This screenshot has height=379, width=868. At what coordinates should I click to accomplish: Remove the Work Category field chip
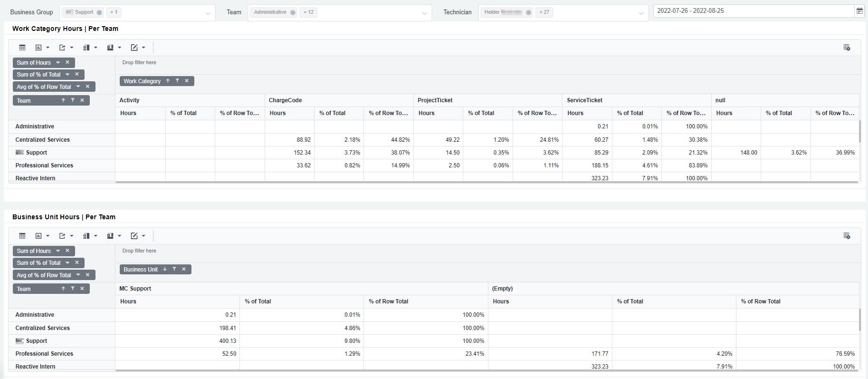pos(187,81)
